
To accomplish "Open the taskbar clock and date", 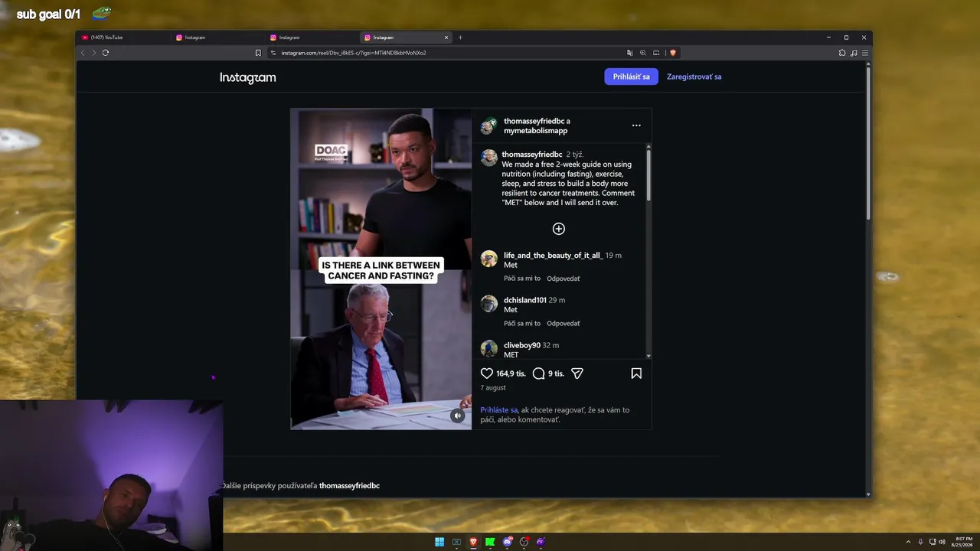I will [964, 542].
